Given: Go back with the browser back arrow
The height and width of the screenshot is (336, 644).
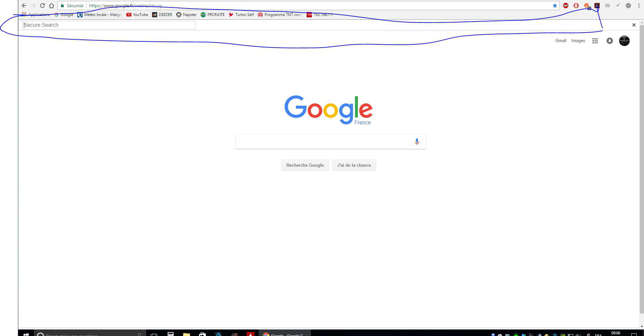Looking at the screenshot, I should [x=24, y=6].
